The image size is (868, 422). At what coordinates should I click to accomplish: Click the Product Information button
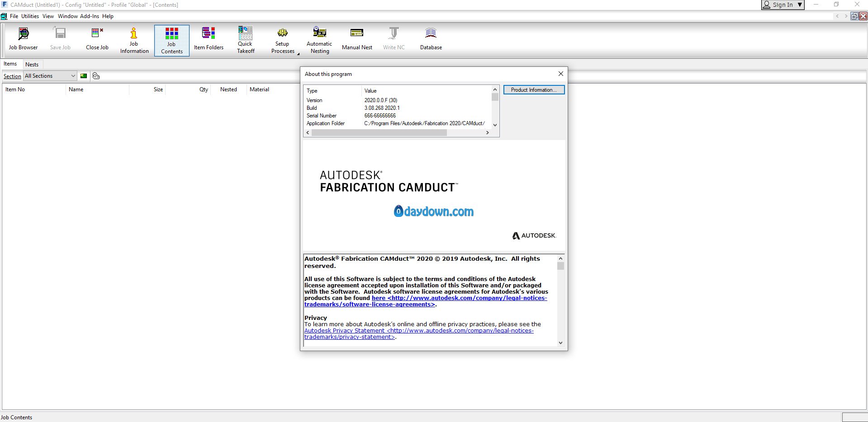(x=534, y=90)
